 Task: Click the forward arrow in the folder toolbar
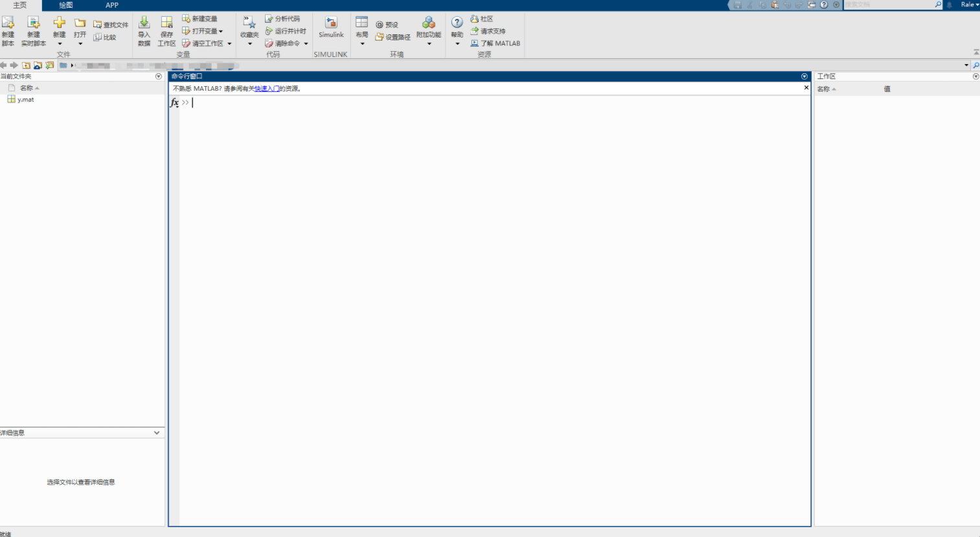click(14, 65)
